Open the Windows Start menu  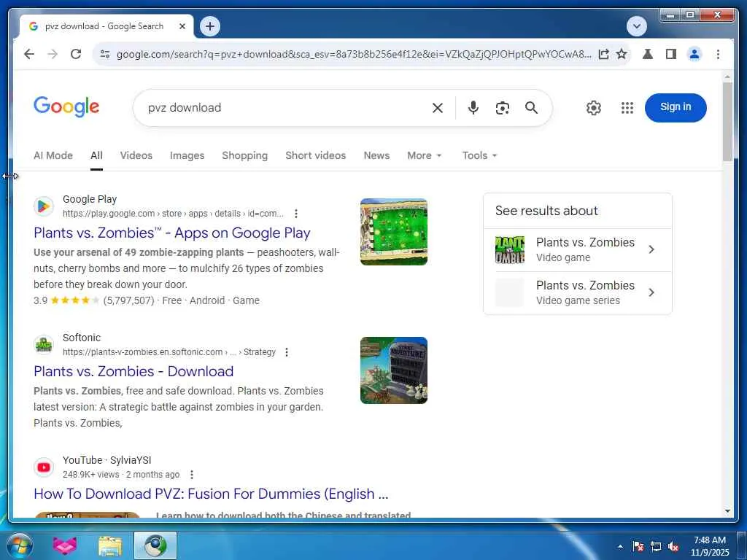point(20,545)
